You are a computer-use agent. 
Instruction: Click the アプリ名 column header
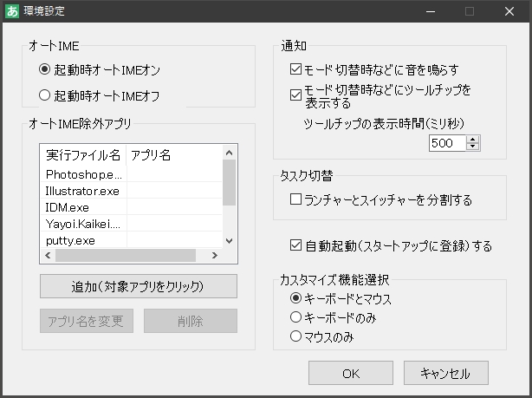click(x=173, y=156)
